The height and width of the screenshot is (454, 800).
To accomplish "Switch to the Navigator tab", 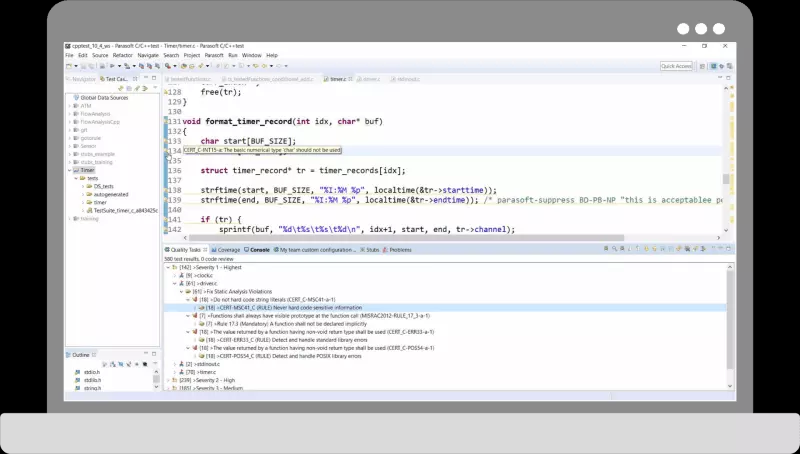I will click(81, 79).
